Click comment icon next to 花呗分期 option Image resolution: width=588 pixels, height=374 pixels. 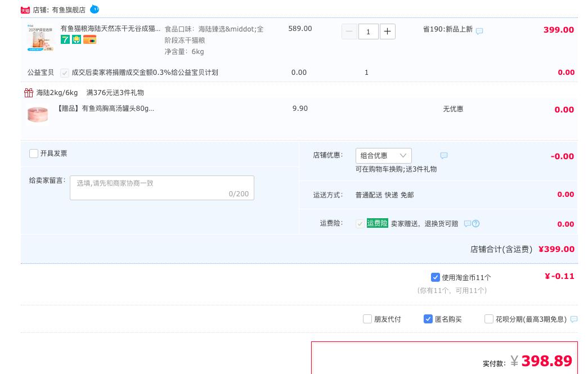click(x=574, y=319)
